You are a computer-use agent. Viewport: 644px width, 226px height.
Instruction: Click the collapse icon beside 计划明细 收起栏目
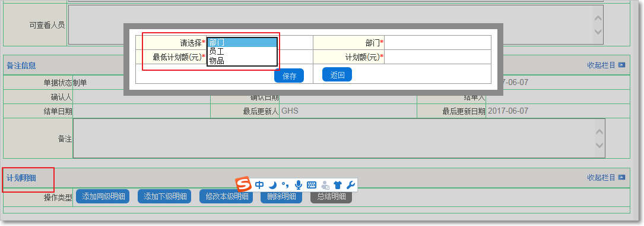[621, 177]
